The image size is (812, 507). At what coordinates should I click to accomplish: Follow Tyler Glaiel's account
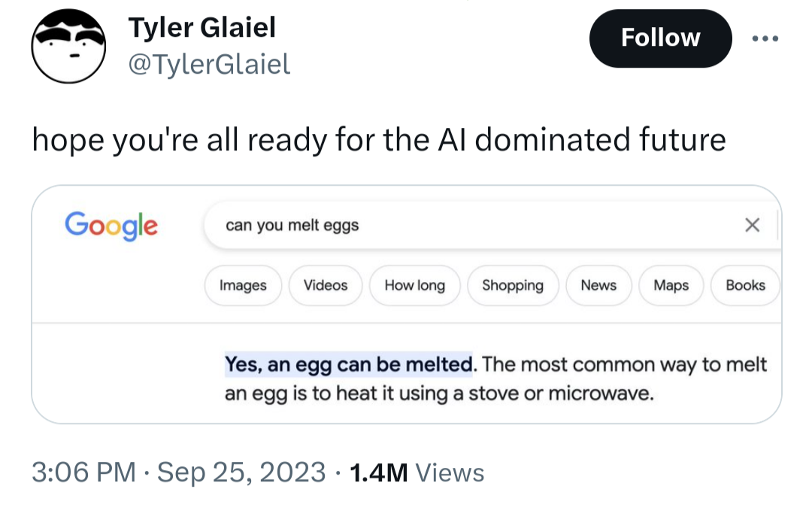coord(660,38)
